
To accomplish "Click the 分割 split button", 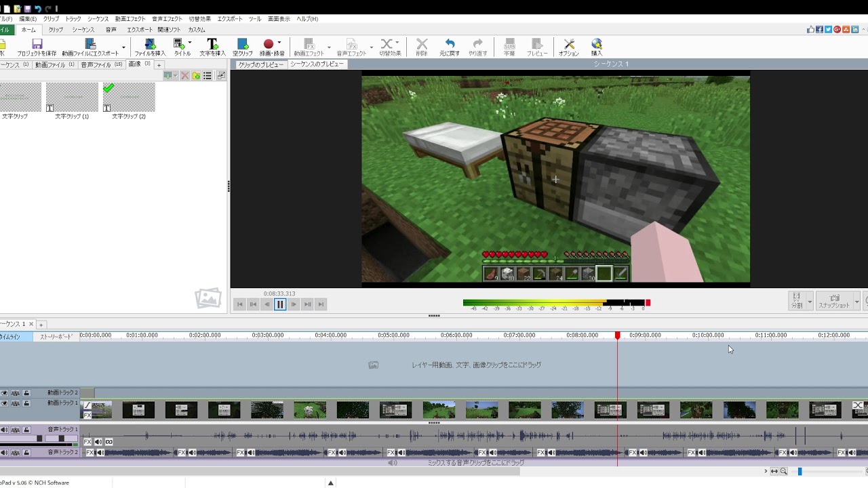I will (x=797, y=300).
